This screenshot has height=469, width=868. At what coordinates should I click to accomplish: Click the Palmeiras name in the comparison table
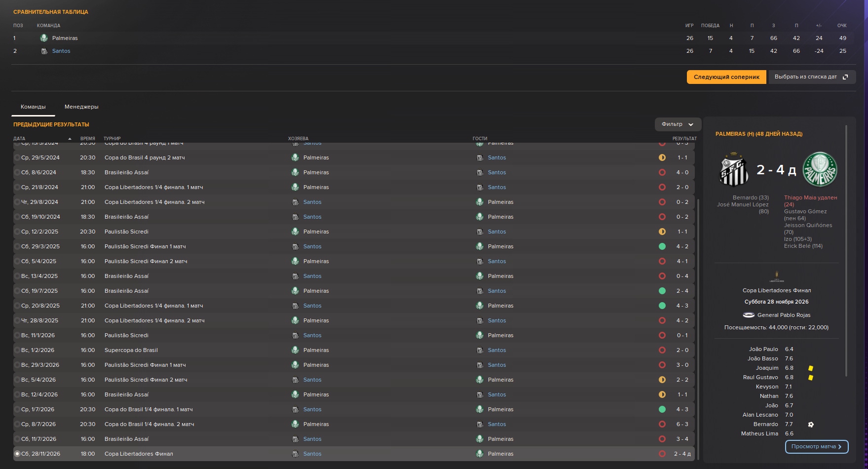(x=65, y=38)
